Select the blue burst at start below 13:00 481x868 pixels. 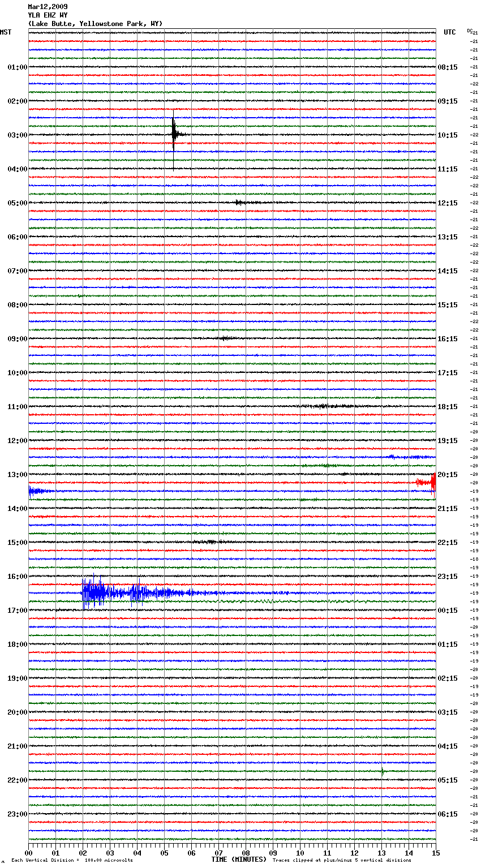tap(41, 491)
